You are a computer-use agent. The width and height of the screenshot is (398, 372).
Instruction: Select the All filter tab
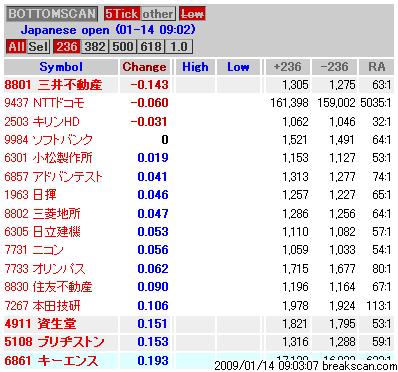tap(16, 46)
